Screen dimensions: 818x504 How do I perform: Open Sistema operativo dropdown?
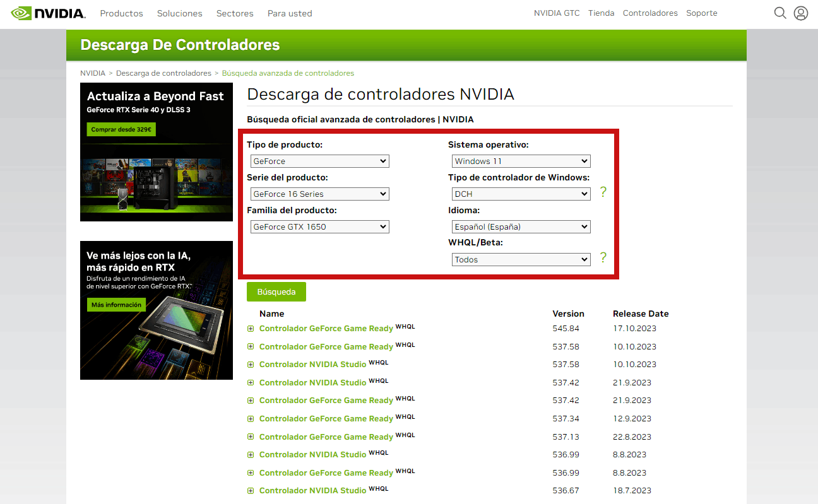tap(521, 161)
